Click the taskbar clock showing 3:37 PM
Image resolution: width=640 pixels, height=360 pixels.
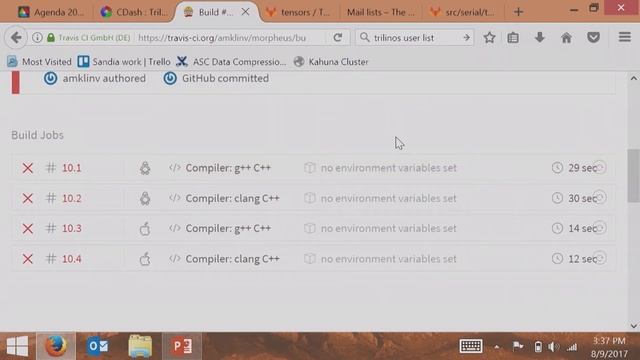click(609, 347)
